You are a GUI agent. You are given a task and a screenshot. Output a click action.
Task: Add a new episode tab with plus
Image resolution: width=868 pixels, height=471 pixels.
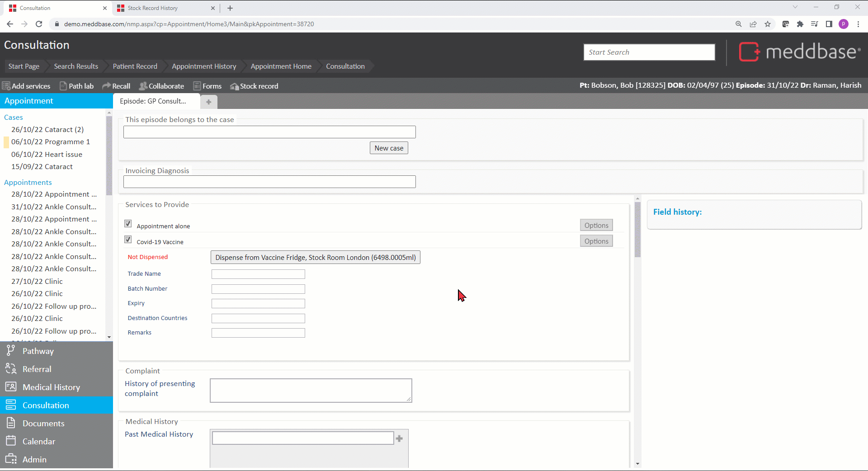pos(208,102)
